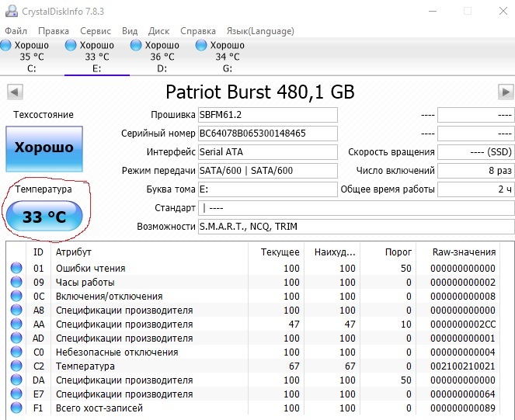Viewport: 515px width, 420px height.
Task: Click the left arrow for previous disk
Action: [13, 92]
